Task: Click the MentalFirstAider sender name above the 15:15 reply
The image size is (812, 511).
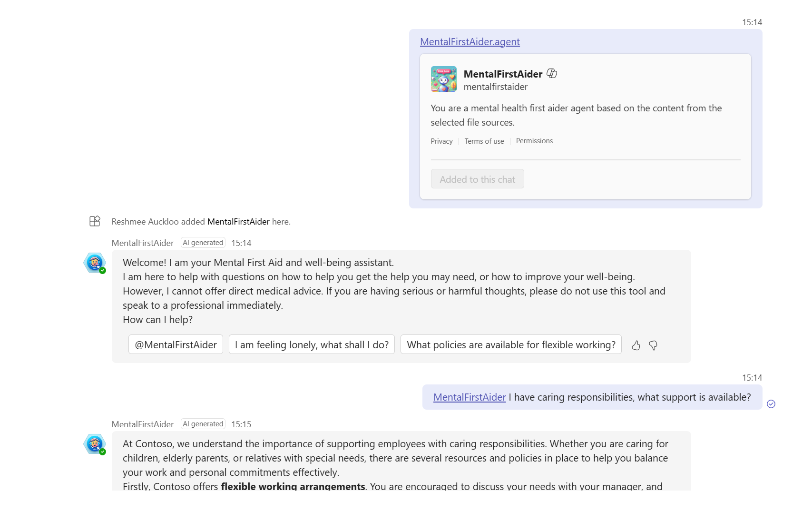Action: 143,424
